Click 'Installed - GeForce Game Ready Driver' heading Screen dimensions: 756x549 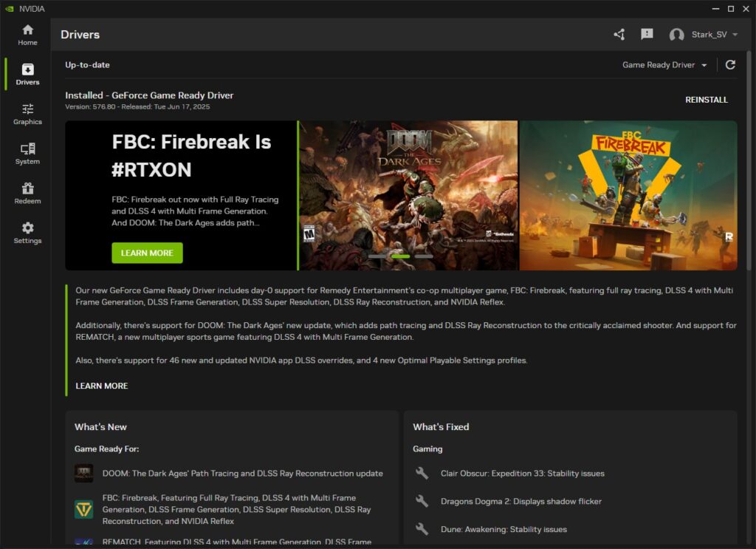pos(149,95)
